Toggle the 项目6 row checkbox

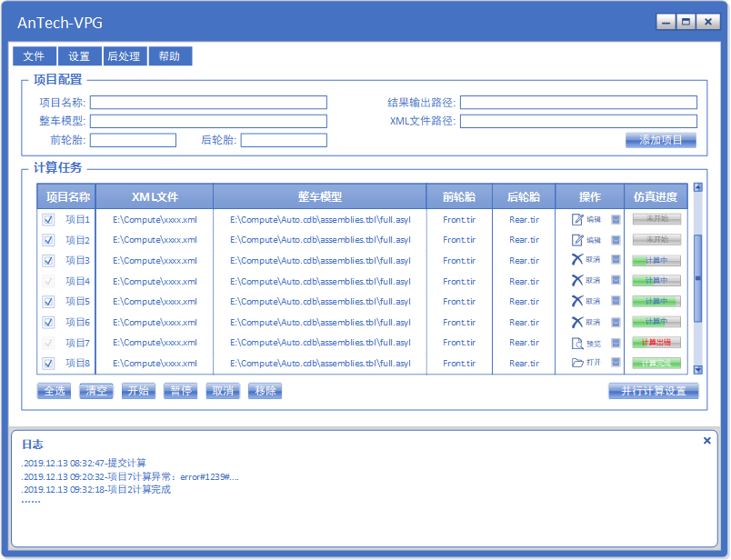tap(48, 322)
